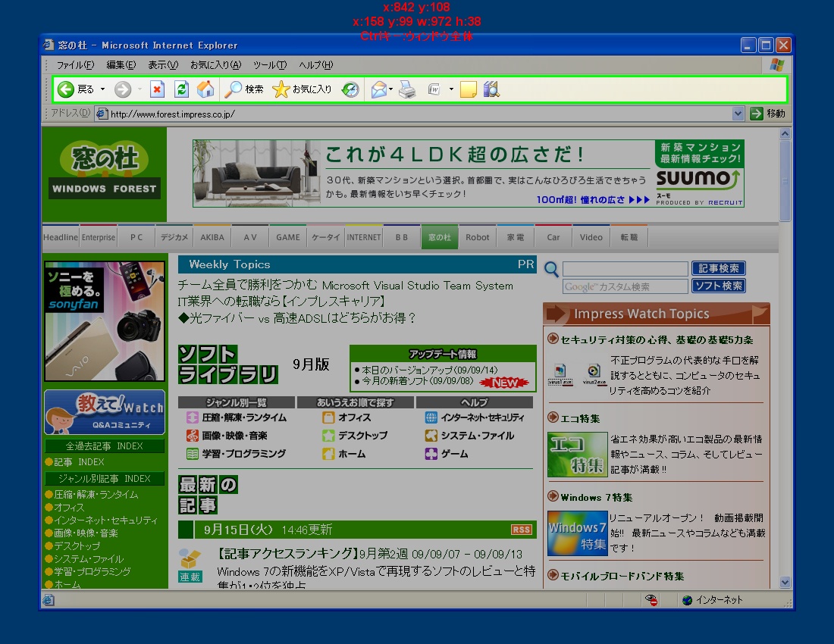Switch to the GAME site tab

[288, 237]
